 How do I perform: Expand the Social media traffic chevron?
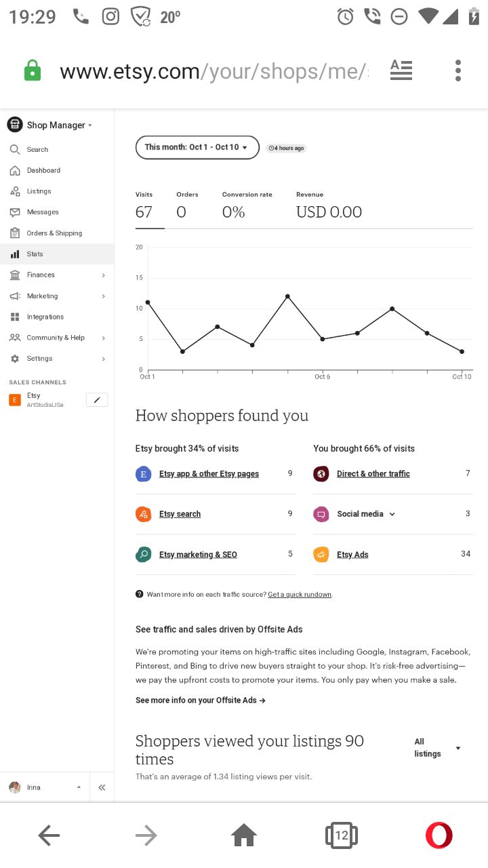click(392, 514)
